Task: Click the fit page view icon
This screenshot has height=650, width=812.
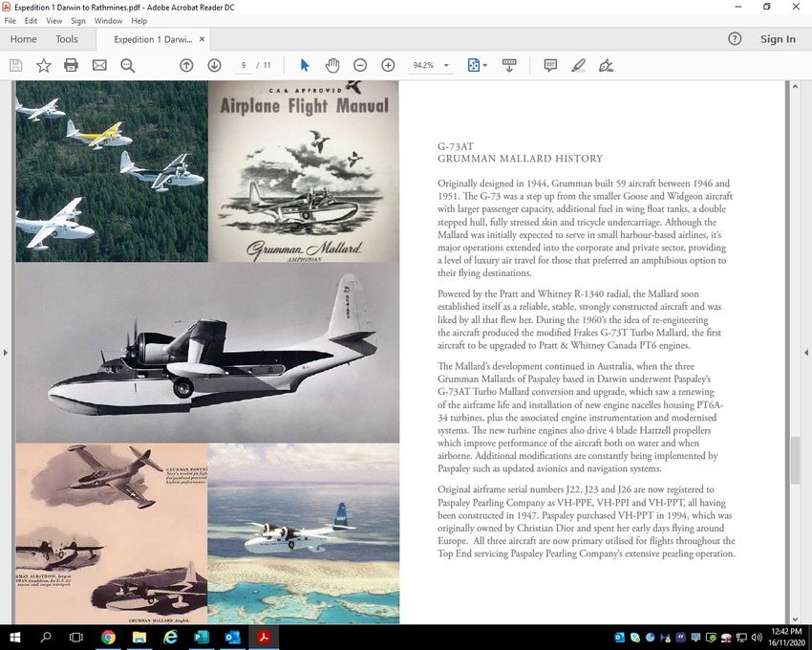Action: pos(473,65)
